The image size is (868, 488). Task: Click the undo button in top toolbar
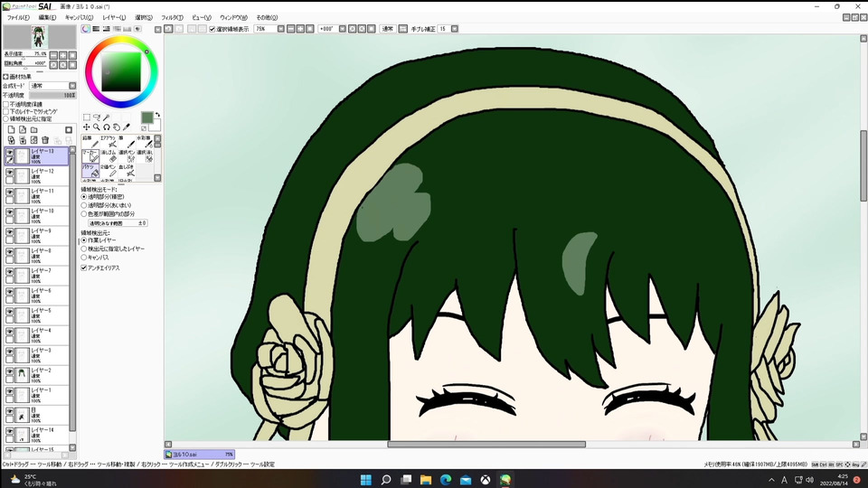(x=169, y=29)
